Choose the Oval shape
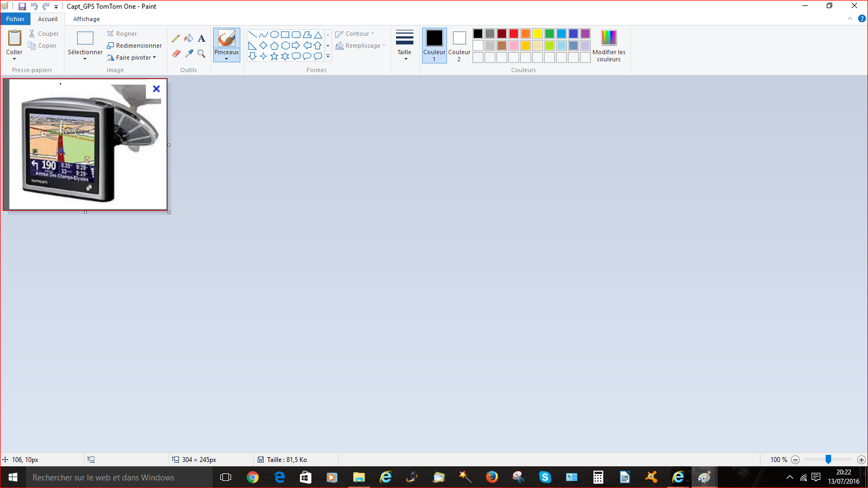This screenshot has height=488, width=868. [275, 35]
